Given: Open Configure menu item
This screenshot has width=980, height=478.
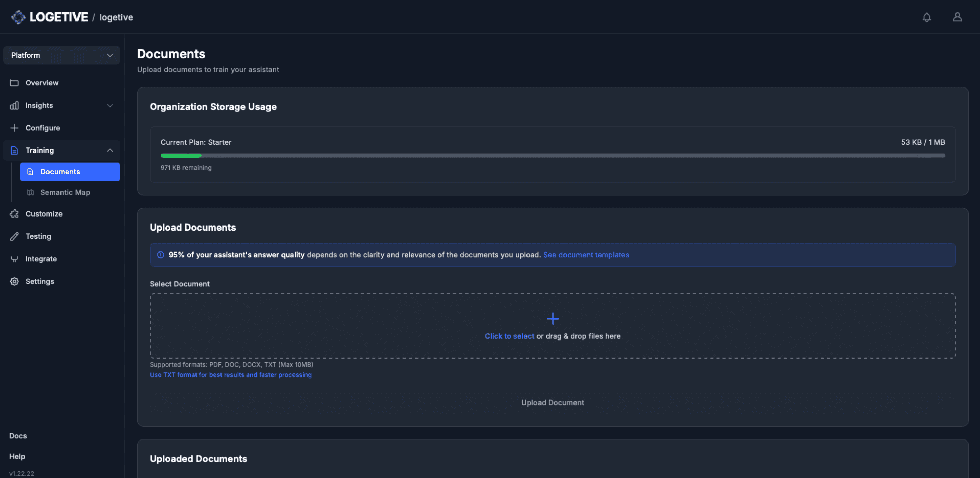Looking at the screenshot, I should pyautogui.click(x=43, y=128).
